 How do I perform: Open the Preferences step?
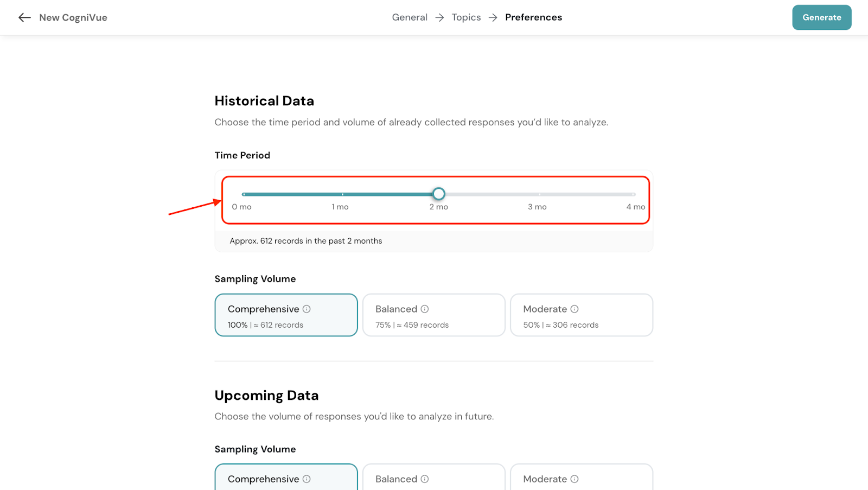(533, 17)
